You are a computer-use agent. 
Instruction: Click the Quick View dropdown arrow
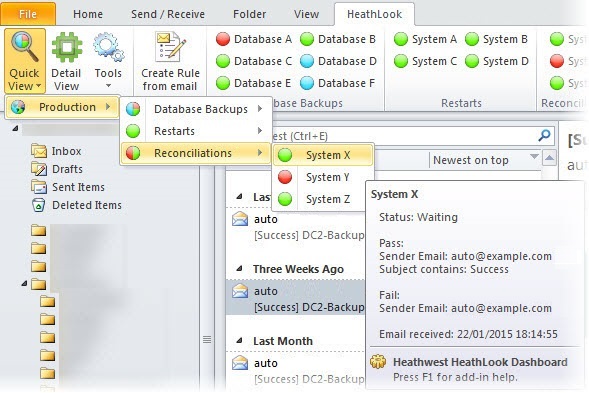coord(38,86)
